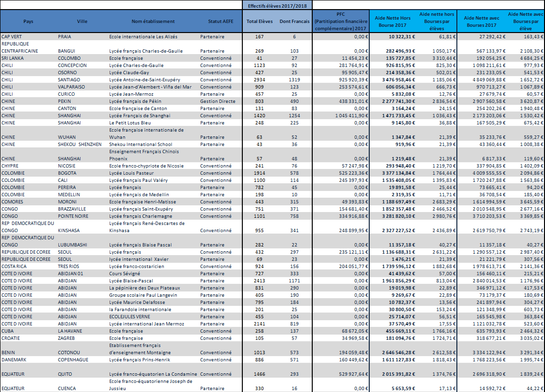Click the 'Dont Français' header cell
This screenshot has width=545, height=392.
pyautogui.click(x=295, y=22)
